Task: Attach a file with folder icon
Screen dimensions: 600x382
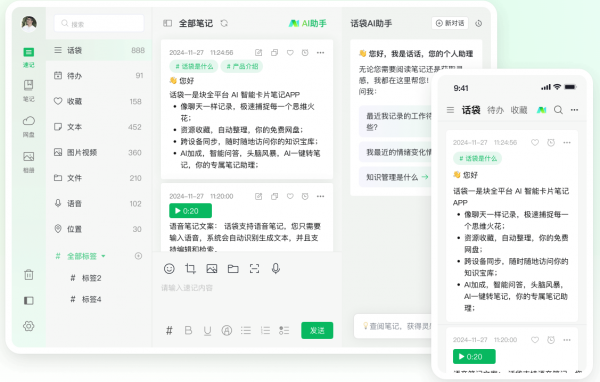Action: pyautogui.click(x=233, y=269)
